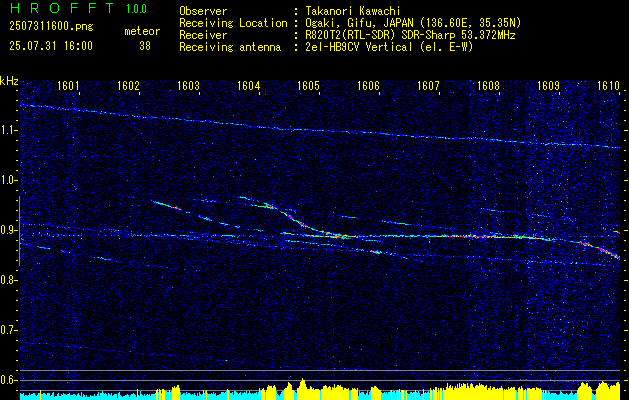
Task: Click the 1605 time marker
Action: pos(308,85)
